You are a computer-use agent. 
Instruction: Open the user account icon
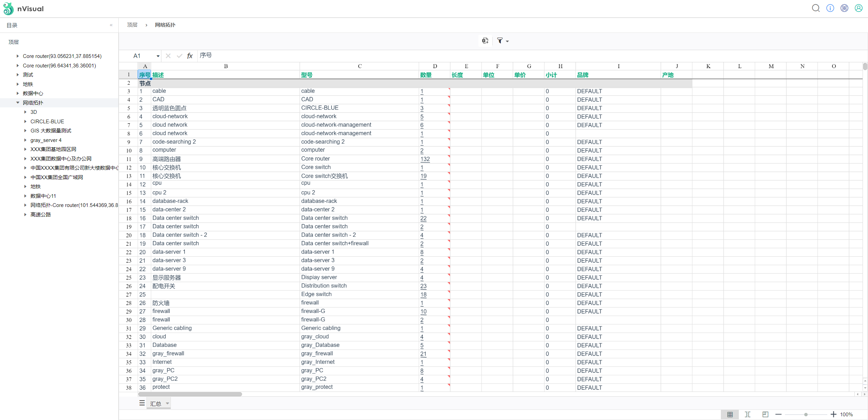point(859,8)
